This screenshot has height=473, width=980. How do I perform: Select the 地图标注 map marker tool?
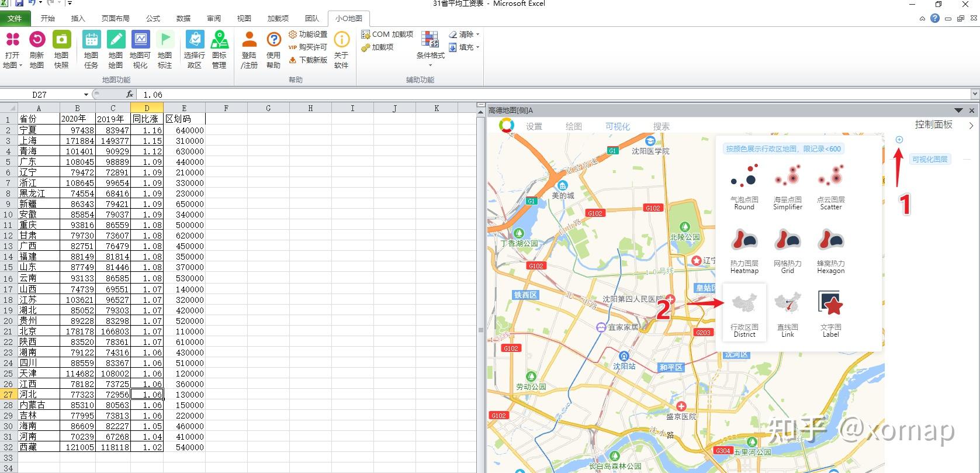165,50
